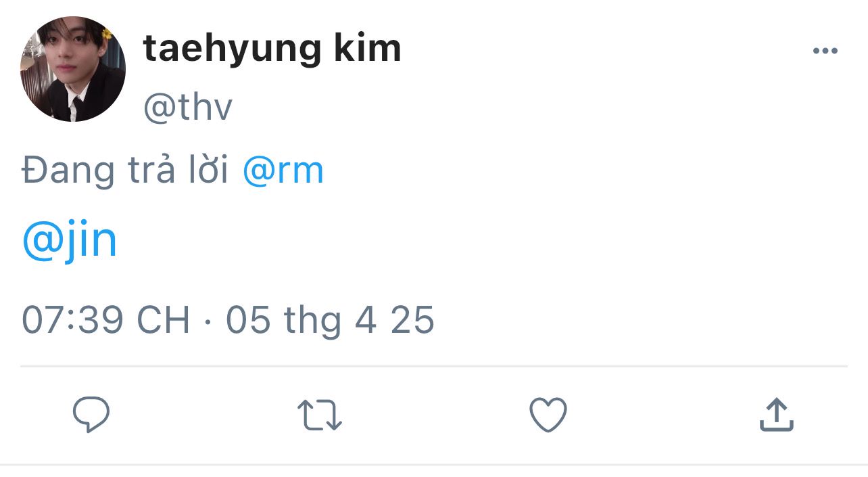Toggle the heart favorite on this tweet
This screenshot has width=868, height=477.
tap(548, 415)
